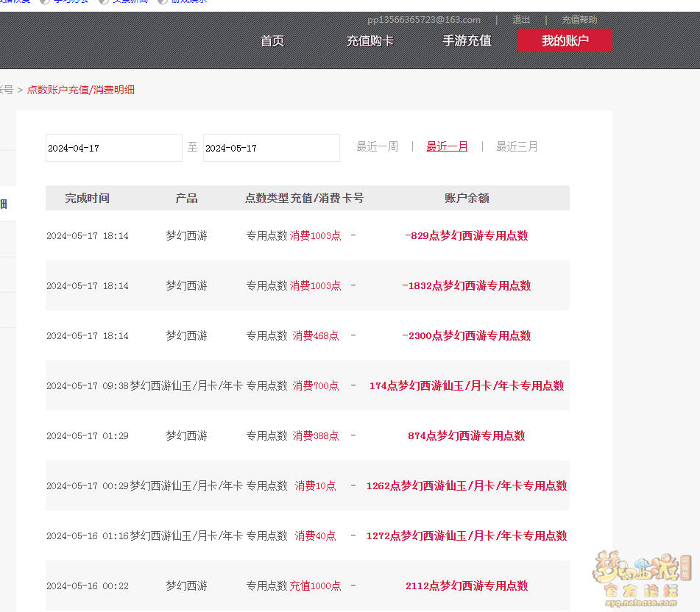Open the 手游充值 tab
The width and height of the screenshot is (700, 612).
point(467,41)
